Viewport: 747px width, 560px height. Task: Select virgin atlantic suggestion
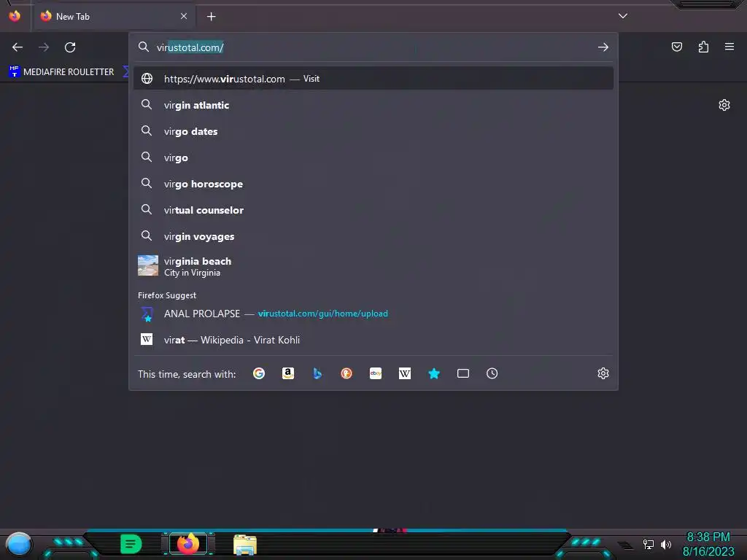point(373,105)
